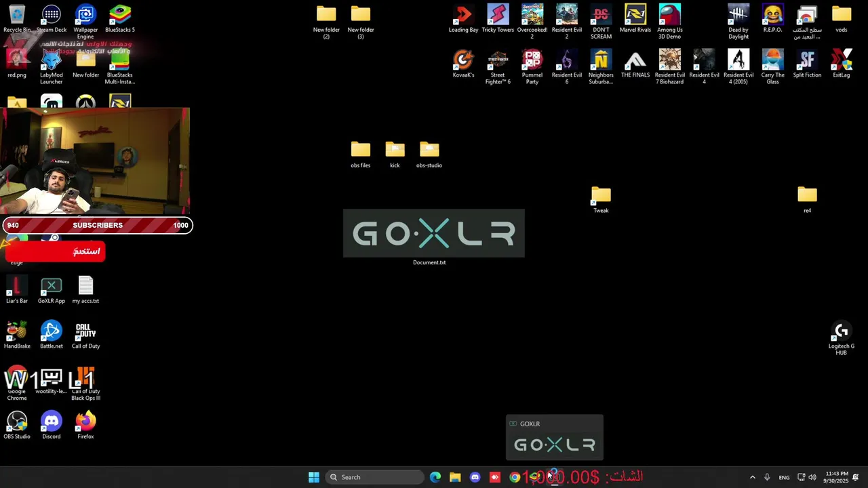
Task: Select the New folder (3) folder
Action: point(361,22)
